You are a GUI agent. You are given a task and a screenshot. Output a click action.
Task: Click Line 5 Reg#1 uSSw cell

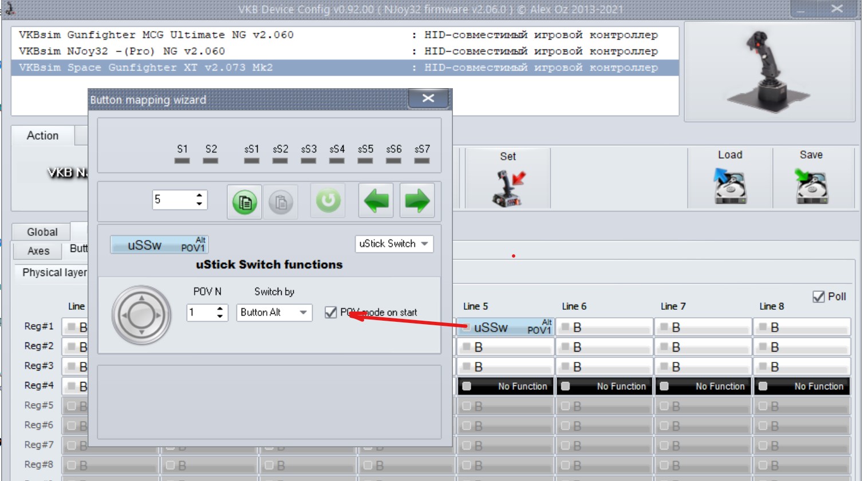coord(506,327)
